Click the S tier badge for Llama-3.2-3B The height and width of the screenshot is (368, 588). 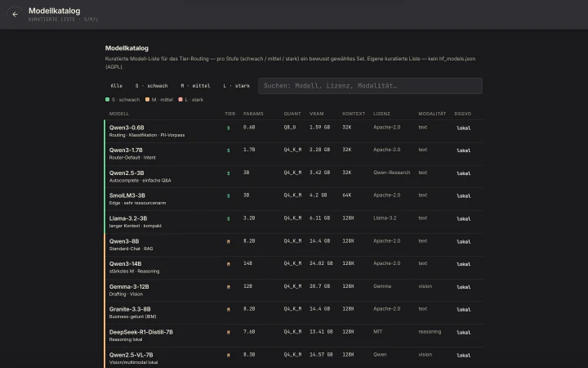click(x=229, y=219)
